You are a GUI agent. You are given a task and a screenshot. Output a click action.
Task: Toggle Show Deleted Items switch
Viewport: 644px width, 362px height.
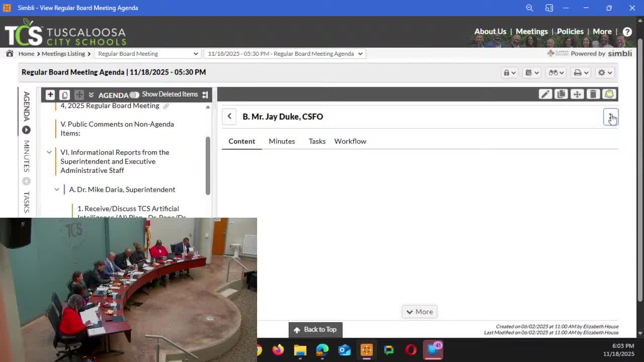(134, 95)
